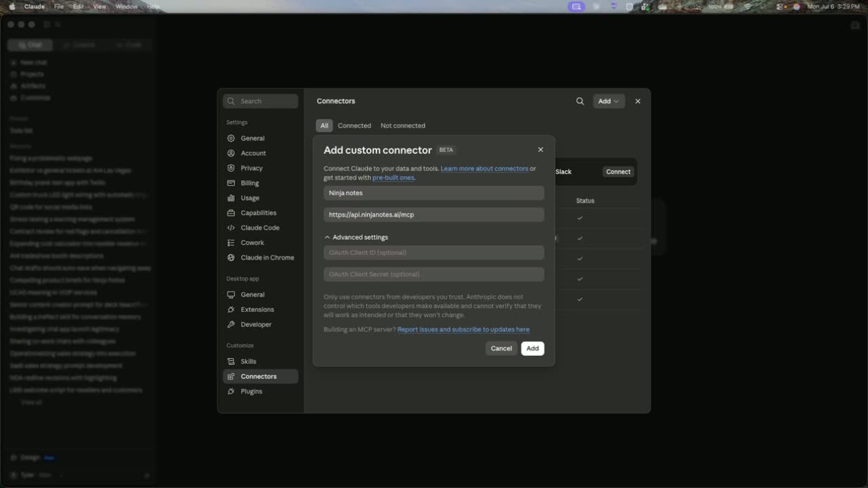
Task: Click Connect for the Slack connector
Action: [618, 171]
